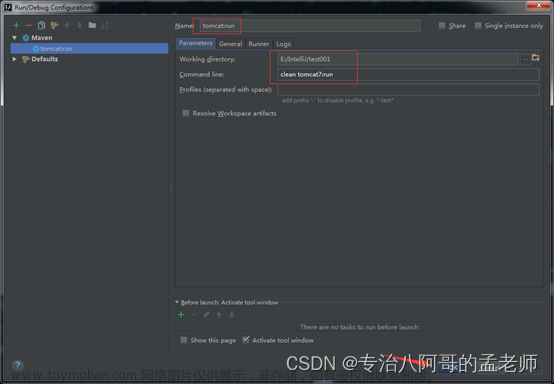
Task: Enable Resolve Workspace artifacts checkbox
Action: click(185, 113)
